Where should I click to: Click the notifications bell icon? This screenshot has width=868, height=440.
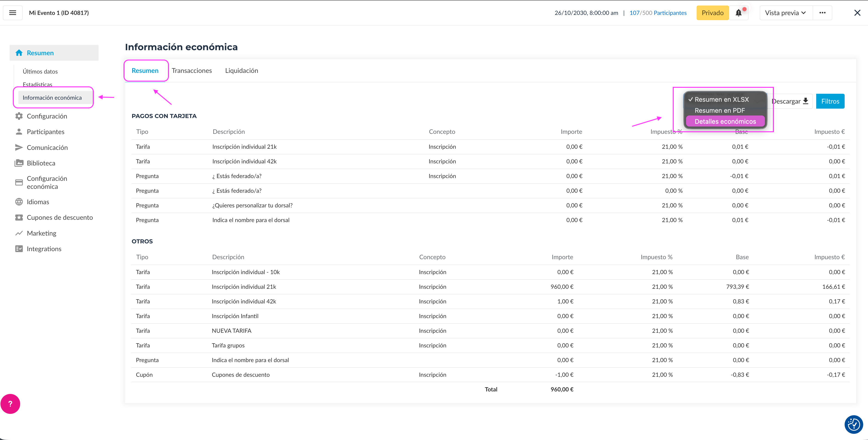coord(738,13)
